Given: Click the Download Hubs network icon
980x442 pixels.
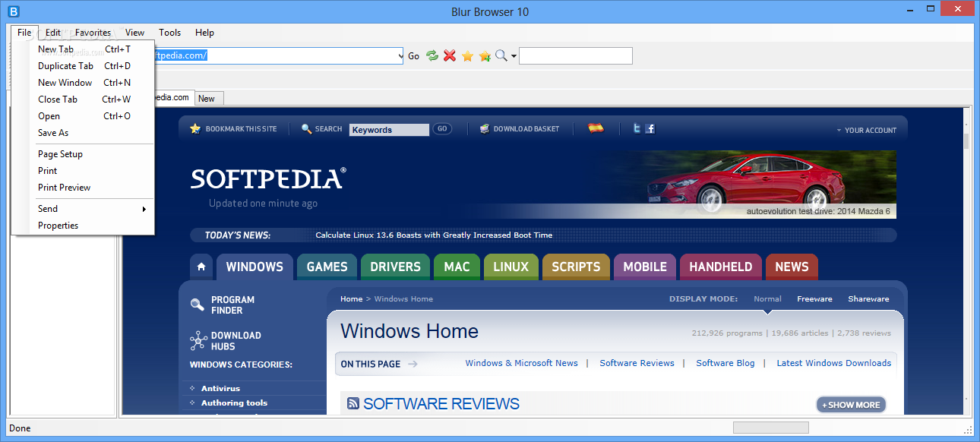Looking at the screenshot, I should [x=198, y=340].
